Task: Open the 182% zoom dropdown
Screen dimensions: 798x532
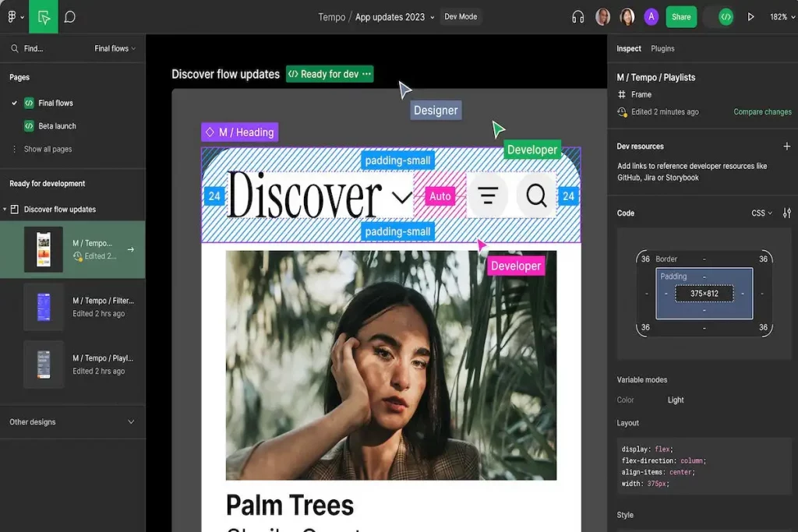Action: pos(779,17)
